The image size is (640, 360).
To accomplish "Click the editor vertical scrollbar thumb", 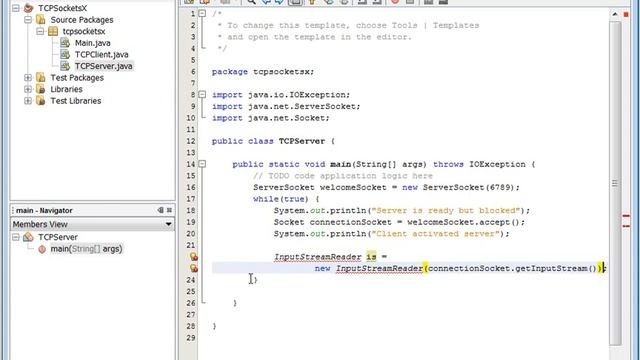I will pos(615,182).
